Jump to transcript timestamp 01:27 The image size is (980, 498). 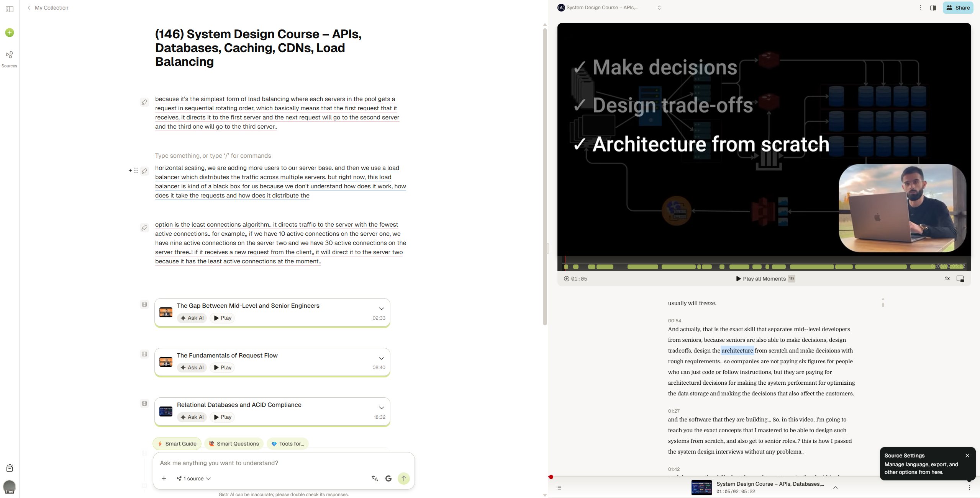tap(674, 411)
